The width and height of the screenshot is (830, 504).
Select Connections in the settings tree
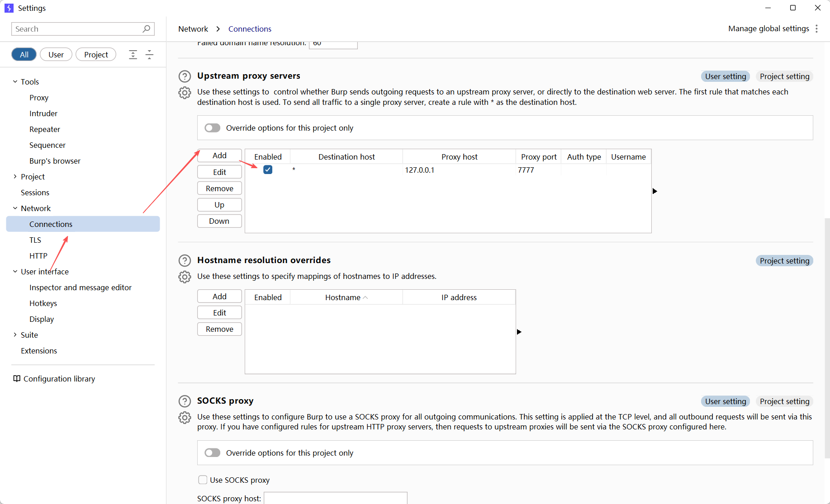coord(83,224)
